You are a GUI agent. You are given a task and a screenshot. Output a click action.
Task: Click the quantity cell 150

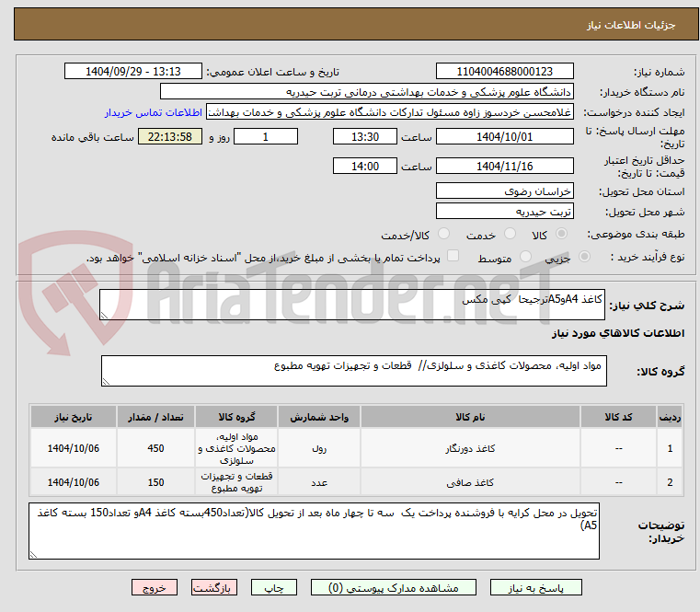155,482
